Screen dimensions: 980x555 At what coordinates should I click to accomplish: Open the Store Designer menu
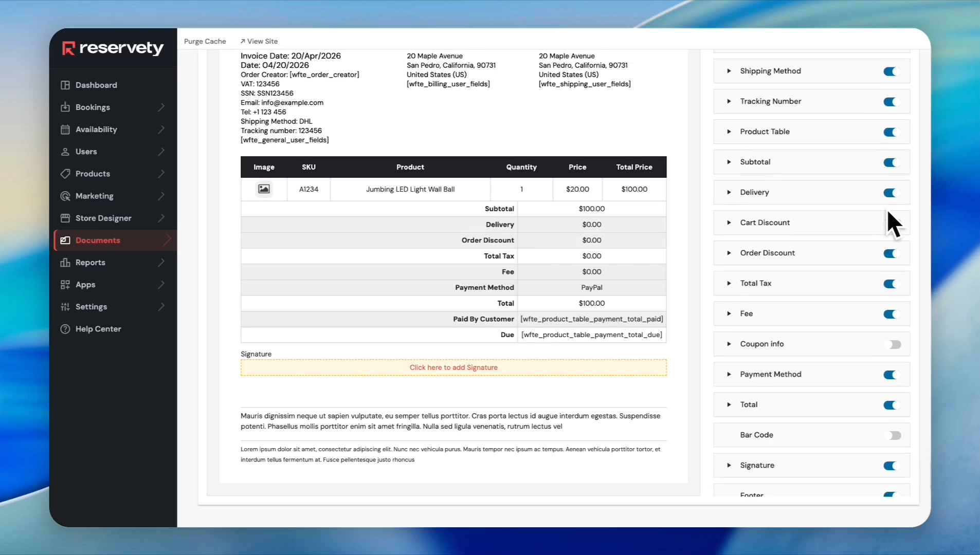(x=103, y=218)
